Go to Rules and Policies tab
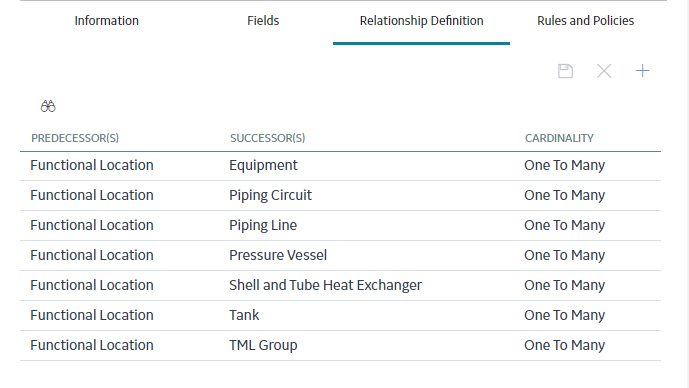The height and width of the screenshot is (388, 689). tap(585, 21)
